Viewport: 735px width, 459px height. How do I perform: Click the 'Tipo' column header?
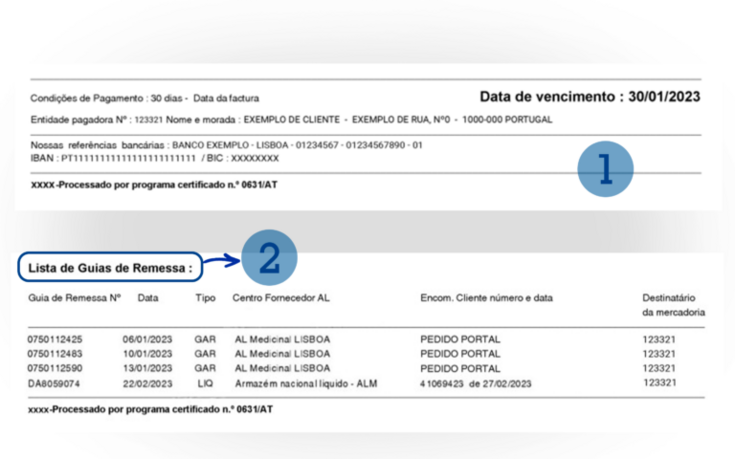tap(205, 298)
